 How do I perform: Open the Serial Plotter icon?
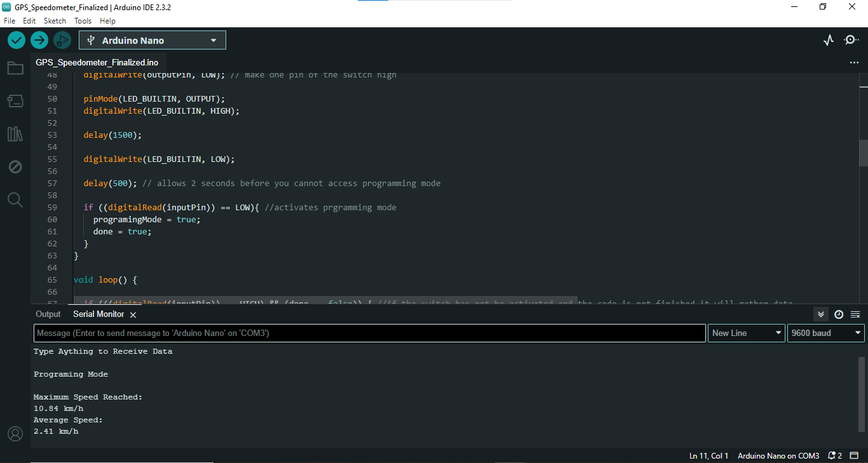tap(828, 40)
